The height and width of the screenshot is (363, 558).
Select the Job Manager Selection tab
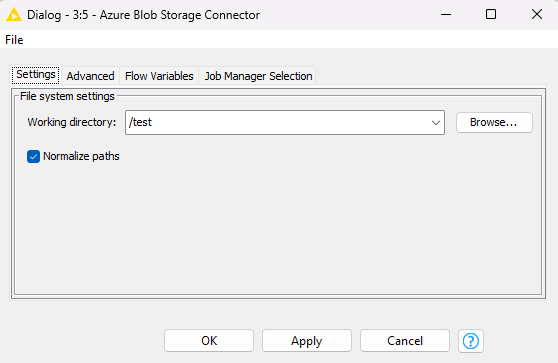pyautogui.click(x=258, y=76)
